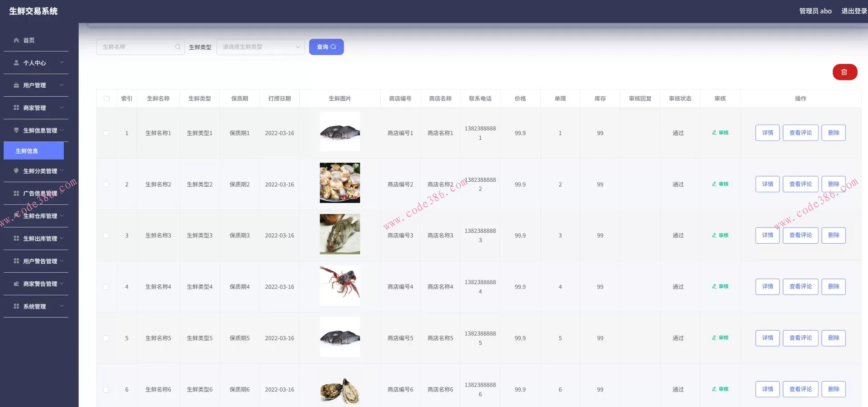Check the checkbox for 生鲜名称1 row
868x407 pixels.
tap(107, 133)
